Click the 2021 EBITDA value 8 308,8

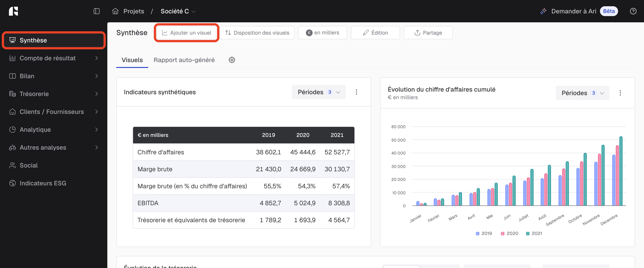tap(339, 203)
